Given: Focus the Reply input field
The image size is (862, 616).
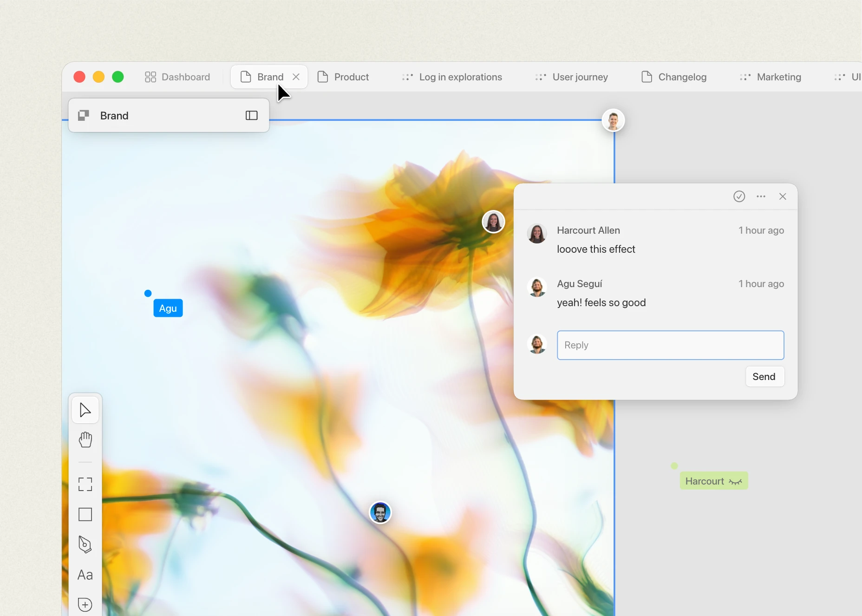Looking at the screenshot, I should click(x=670, y=345).
